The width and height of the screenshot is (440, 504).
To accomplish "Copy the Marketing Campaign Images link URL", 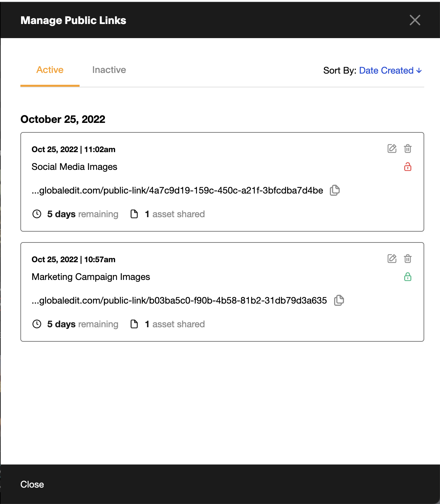I will pyautogui.click(x=339, y=300).
